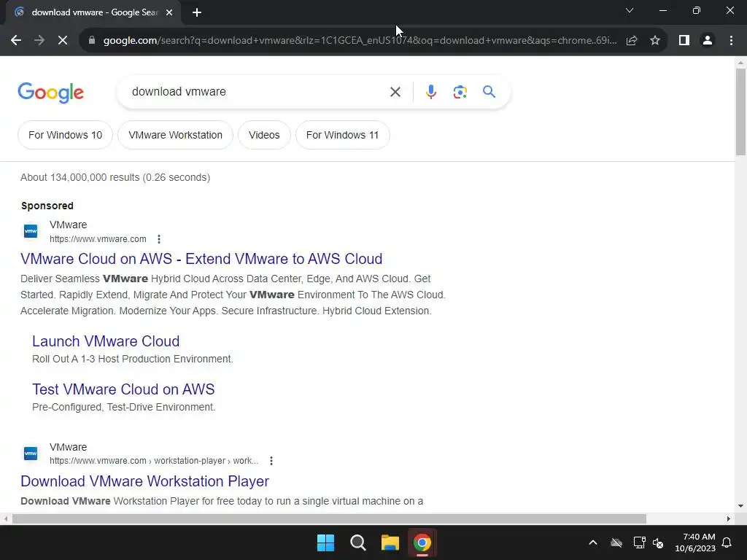Close the download vmware tab
Screen dimensions: 747x560
pyautogui.click(x=169, y=12)
